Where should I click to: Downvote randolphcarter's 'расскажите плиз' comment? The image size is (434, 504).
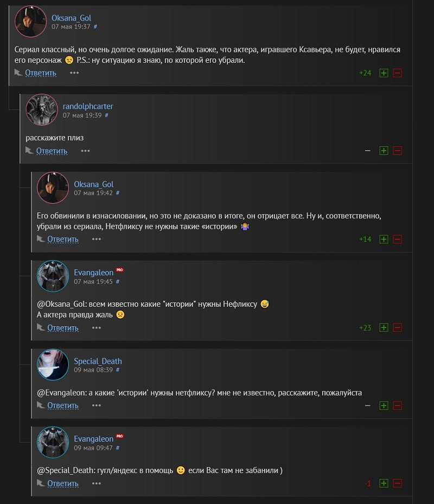coord(397,151)
